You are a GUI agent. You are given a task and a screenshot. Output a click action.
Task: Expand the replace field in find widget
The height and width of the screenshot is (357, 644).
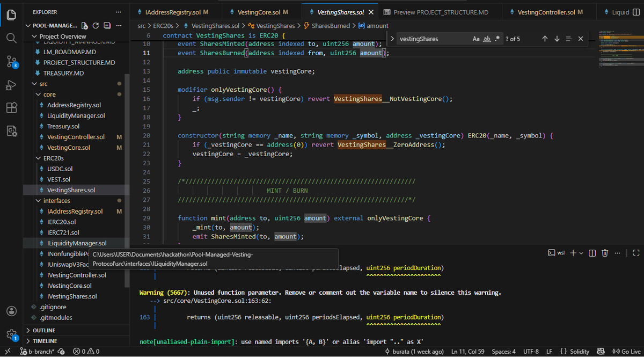coord(392,39)
